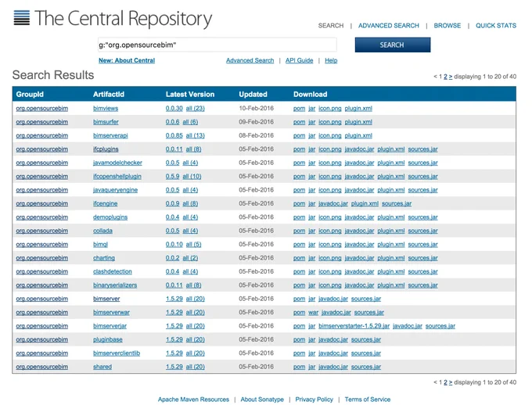Viewport: 532px width, 405px height.
Task: Open version 0.5.9 of ifcopenshellplugin
Action: pos(172,177)
